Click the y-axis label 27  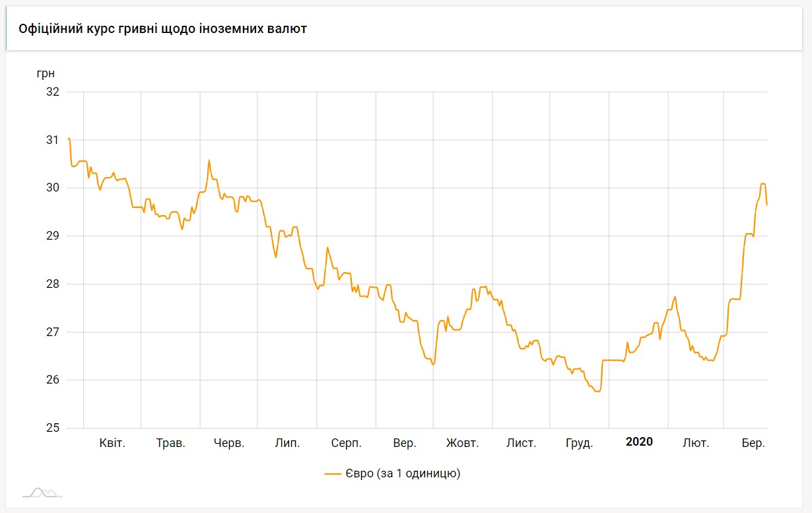pyautogui.click(x=53, y=332)
